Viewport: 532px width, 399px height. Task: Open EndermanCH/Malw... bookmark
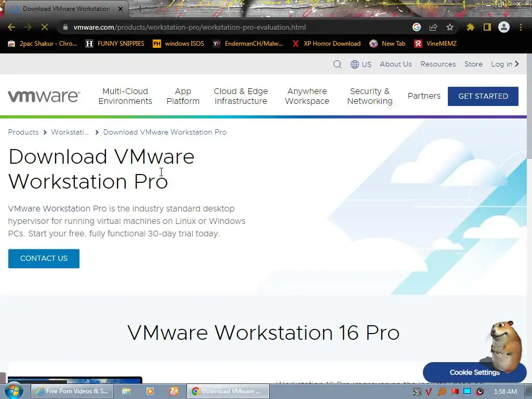(248, 44)
